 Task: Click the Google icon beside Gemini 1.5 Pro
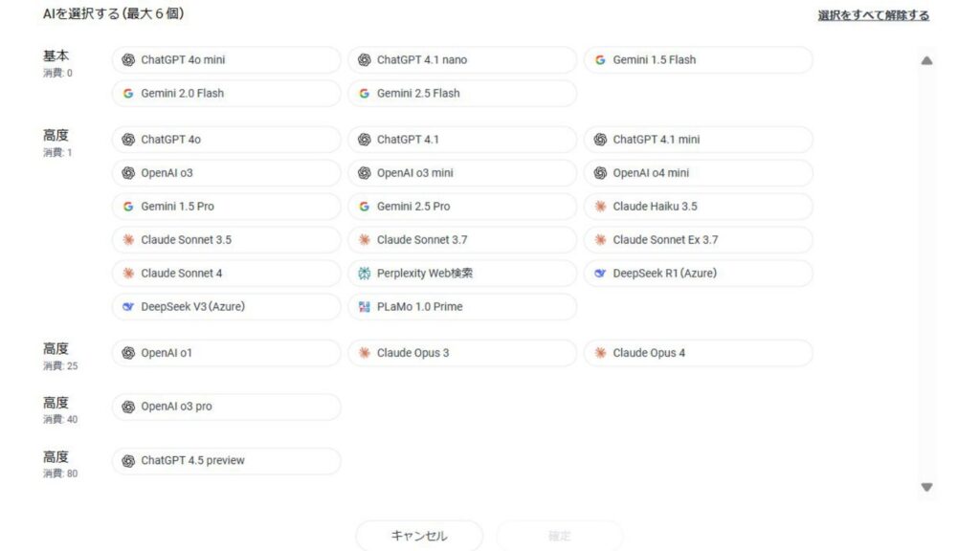(128, 207)
